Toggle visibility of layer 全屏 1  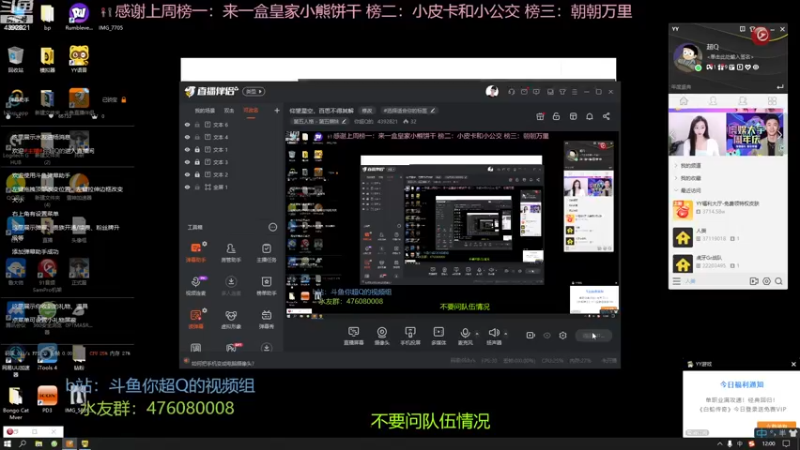point(187,187)
